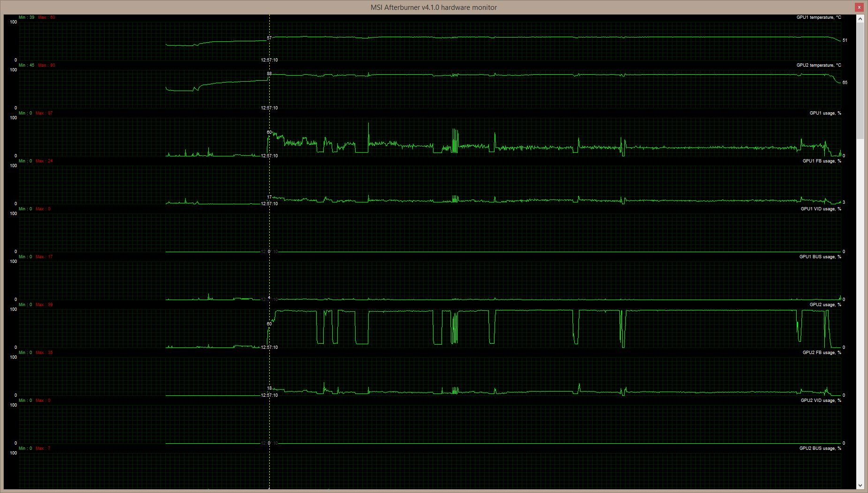Screen dimensions: 868x493
Task: Click the 'GPU1 usage, %' graph label
Action: (825, 113)
